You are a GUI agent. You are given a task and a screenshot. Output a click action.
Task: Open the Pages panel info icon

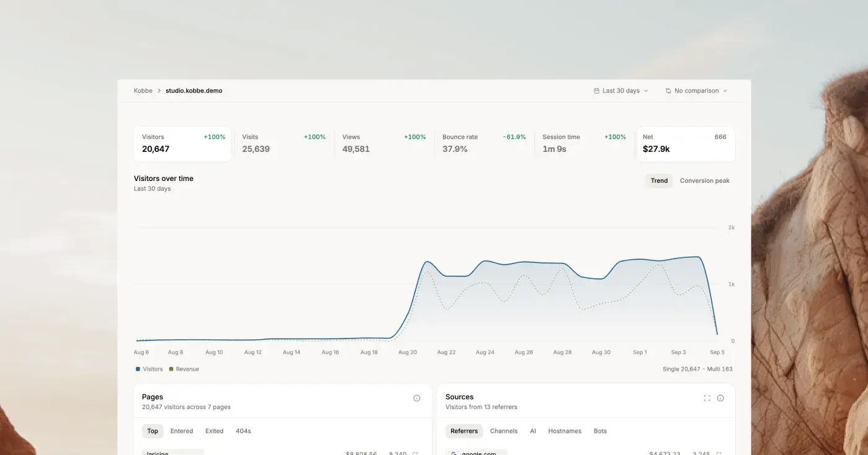coord(417,398)
